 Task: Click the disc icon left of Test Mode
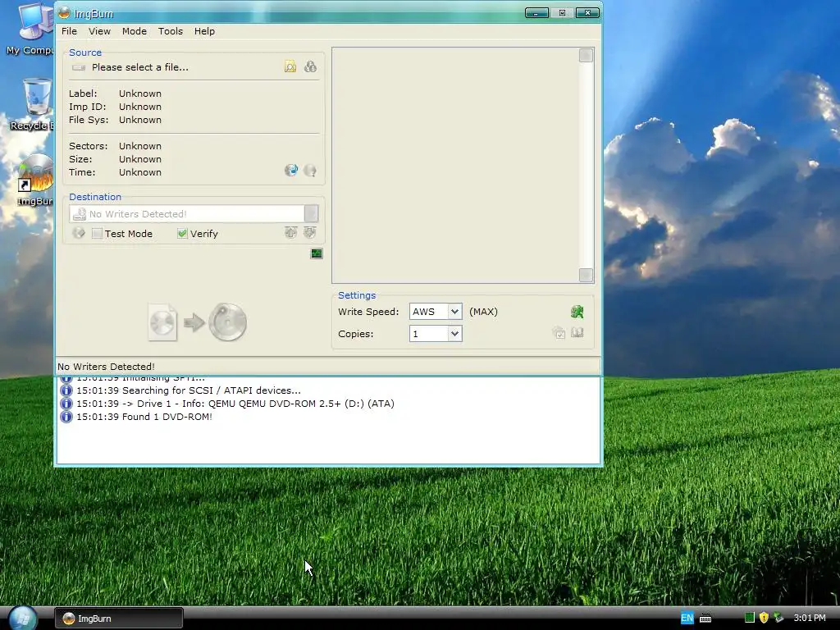pyautogui.click(x=79, y=233)
